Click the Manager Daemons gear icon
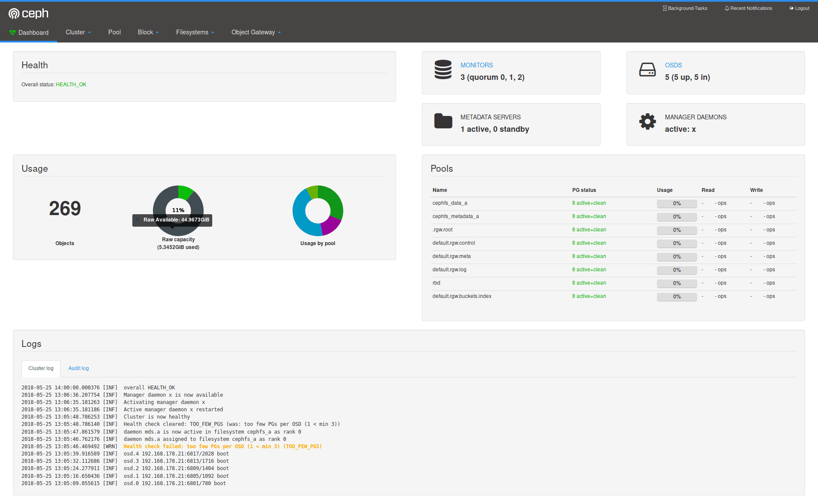The width and height of the screenshot is (818, 504). coord(647,121)
